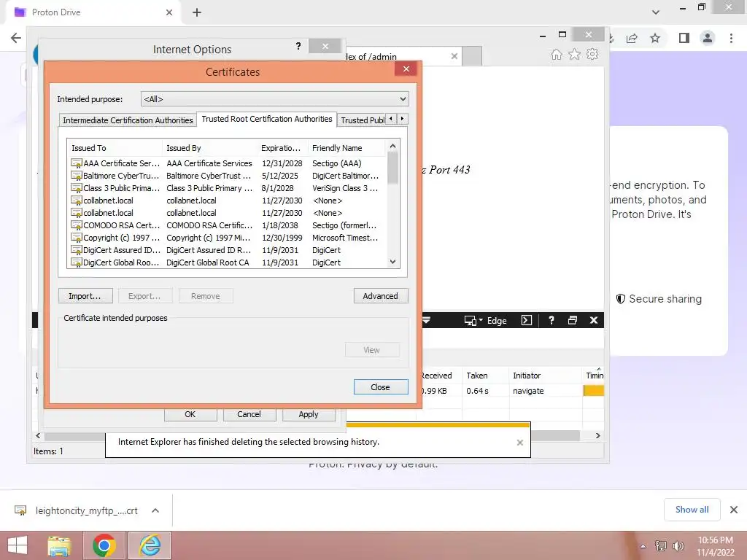Click OK in Internet Options

[190, 414]
